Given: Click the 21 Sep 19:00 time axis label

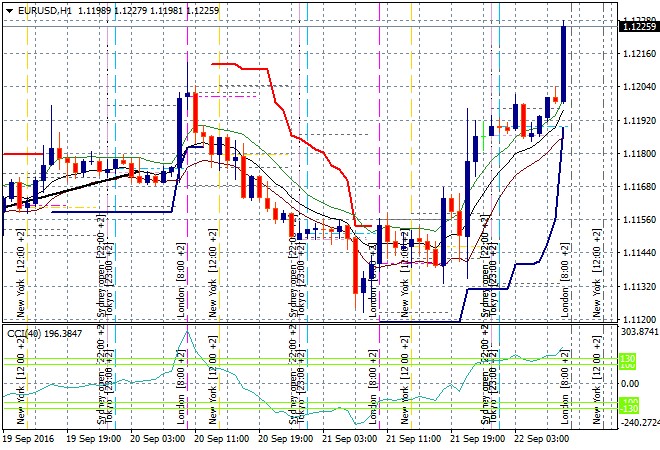Looking at the screenshot, I should coord(481,438).
